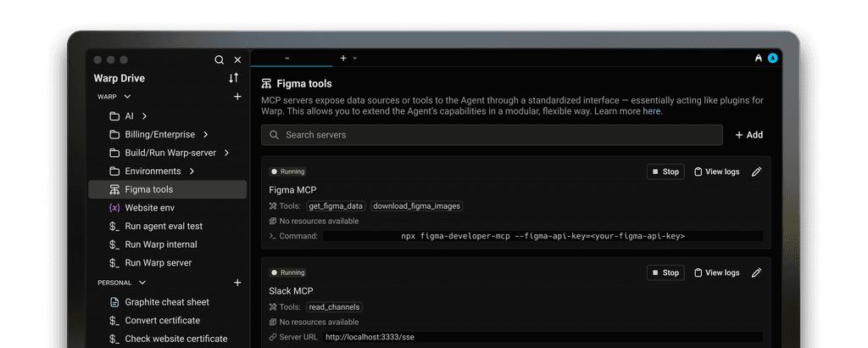Collapse the PERSONAL section chevron
Screen dimensions: 868x348
(x=142, y=283)
